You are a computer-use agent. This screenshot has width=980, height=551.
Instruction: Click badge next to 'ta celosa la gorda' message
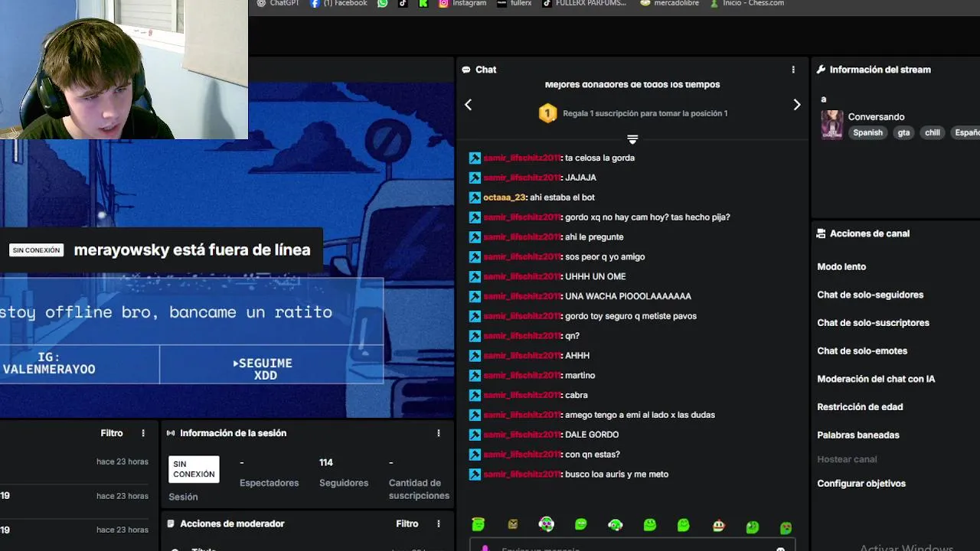tap(475, 158)
